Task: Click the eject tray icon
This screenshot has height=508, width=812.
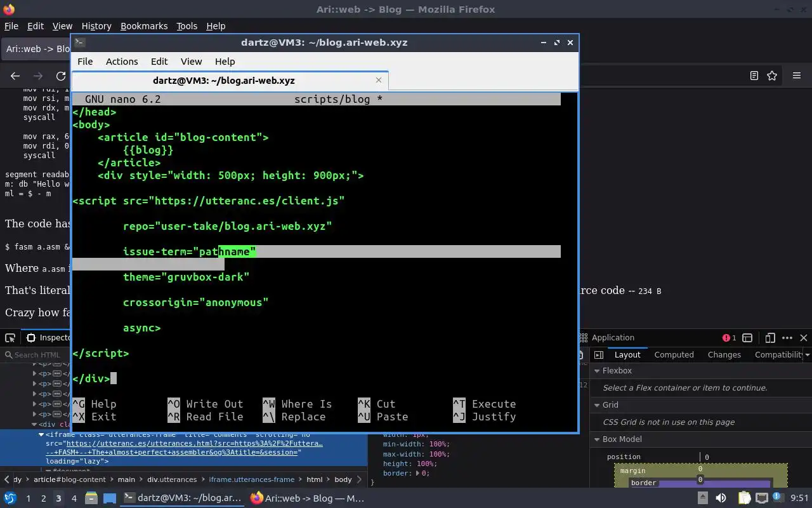Action: click(x=703, y=498)
